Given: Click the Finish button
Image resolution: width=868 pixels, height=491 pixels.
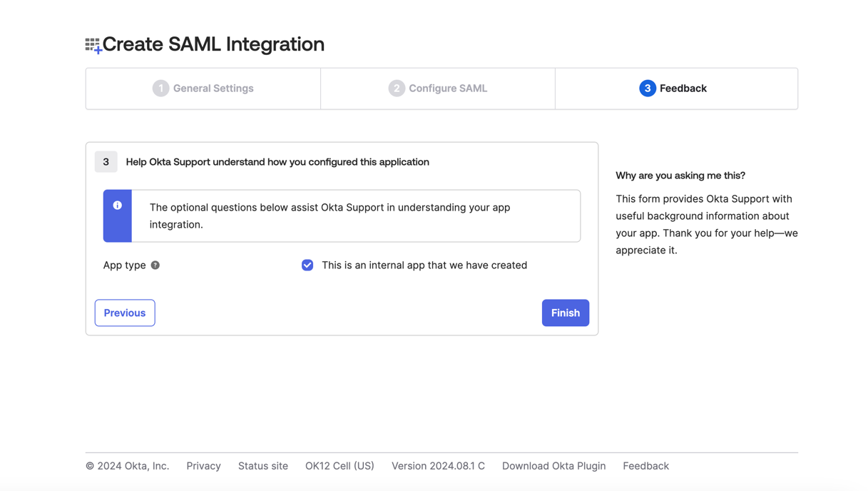Looking at the screenshot, I should click(x=565, y=313).
